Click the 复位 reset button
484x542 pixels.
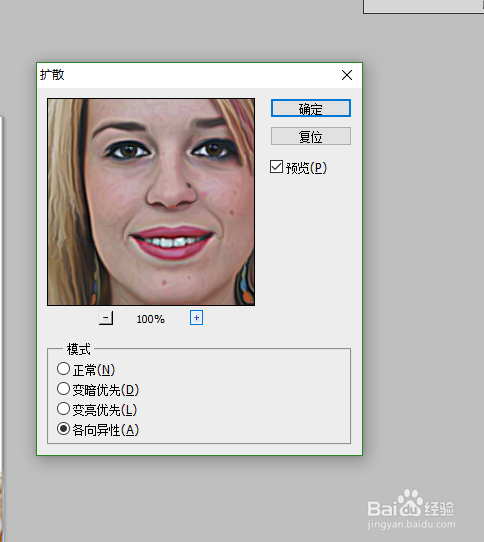click(310, 136)
